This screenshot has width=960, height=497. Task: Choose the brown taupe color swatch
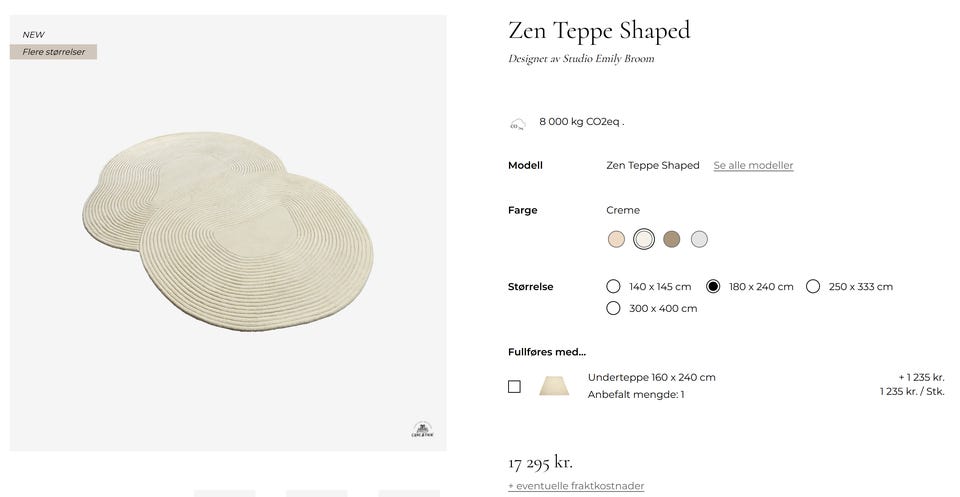click(671, 239)
